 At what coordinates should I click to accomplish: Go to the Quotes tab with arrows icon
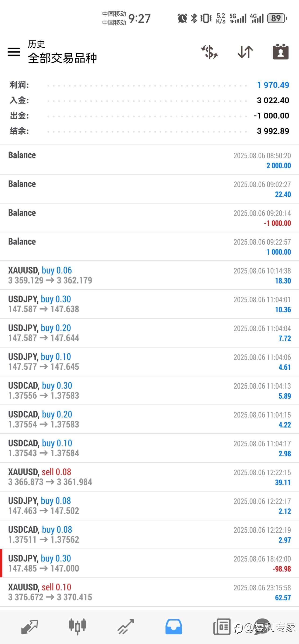click(29, 626)
